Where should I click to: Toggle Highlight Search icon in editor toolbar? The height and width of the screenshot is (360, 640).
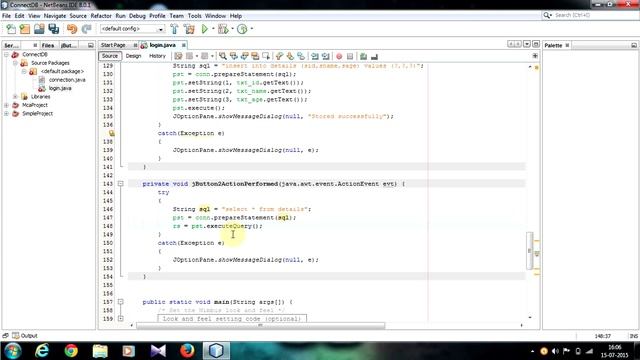pyautogui.click(x=255, y=56)
